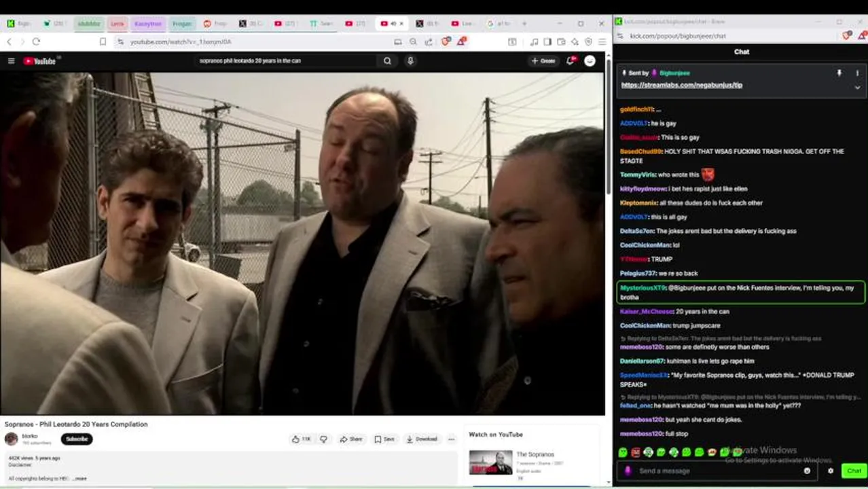Click Bigbunjeee name in pinned message
Viewport: 868px width, 489px height.
point(674,73)
